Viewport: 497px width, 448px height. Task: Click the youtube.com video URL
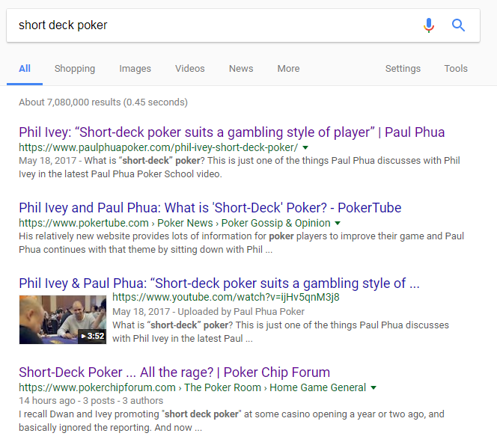coord(225,297)
